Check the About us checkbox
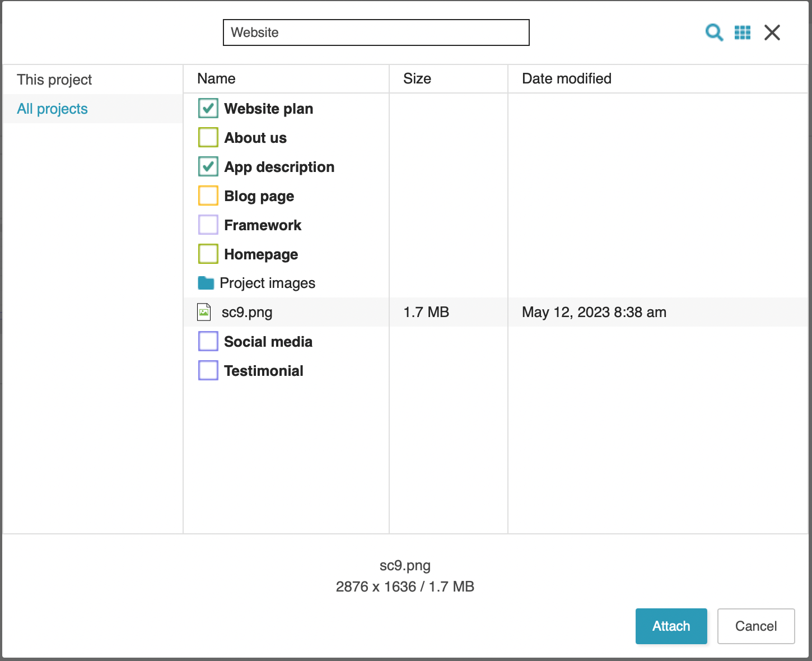The image size is (812, 661). pos(208,138)
